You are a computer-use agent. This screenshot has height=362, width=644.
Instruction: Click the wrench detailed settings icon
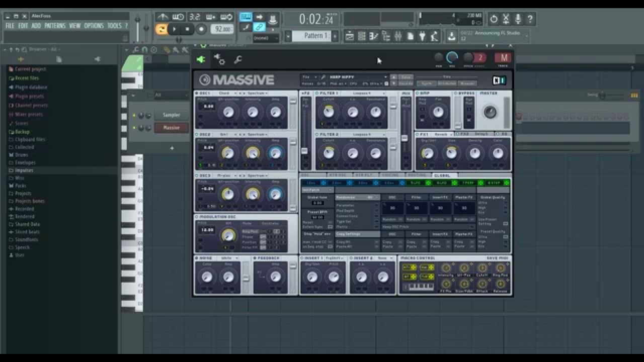(238, 59)
